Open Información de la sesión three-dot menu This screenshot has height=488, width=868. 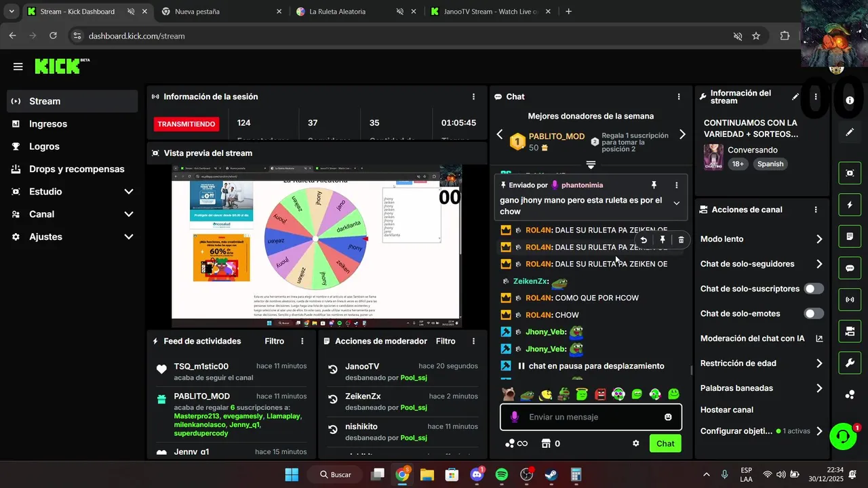click(x=473, y=97)
